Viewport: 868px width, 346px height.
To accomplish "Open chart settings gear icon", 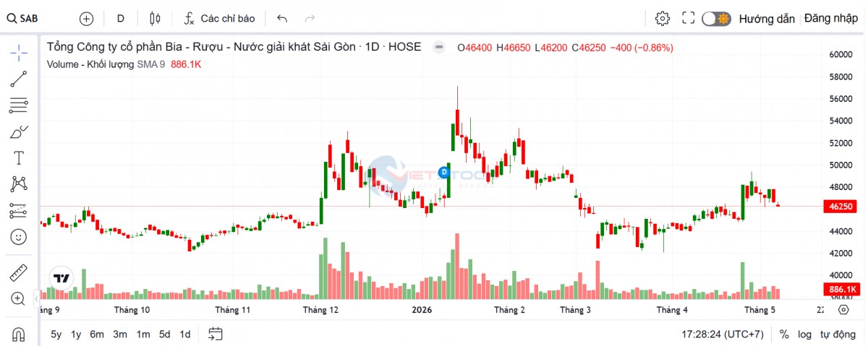I will (x=662, y=18).
